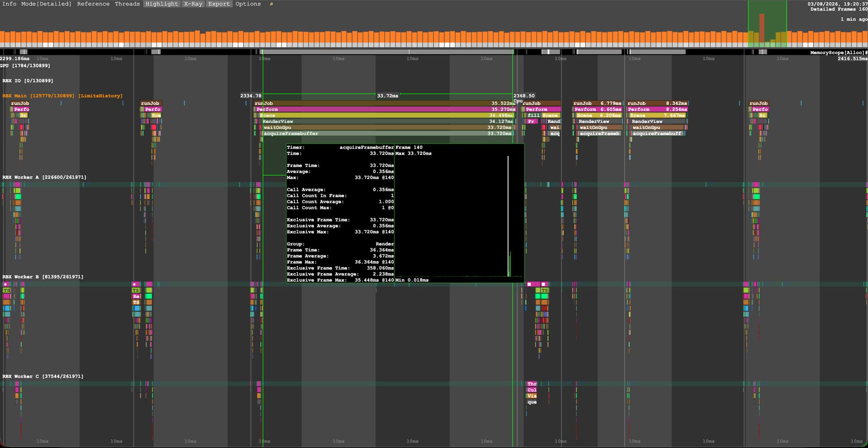Click the RBX Worker B thread label
This screenshot has width=868, height=448.
click(43, 277)
